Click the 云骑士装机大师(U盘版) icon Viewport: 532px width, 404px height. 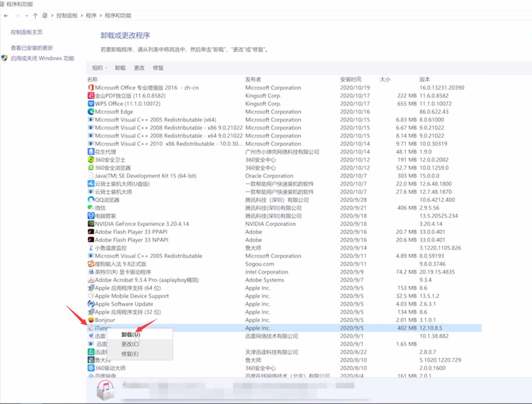pyautogui.click(x=91, y=184)
